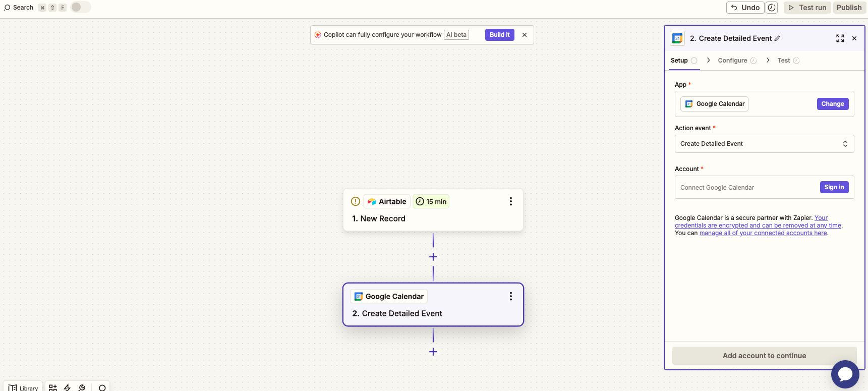
Task: Add a step after Create Detailed Event
Action: tap(433, 352)
